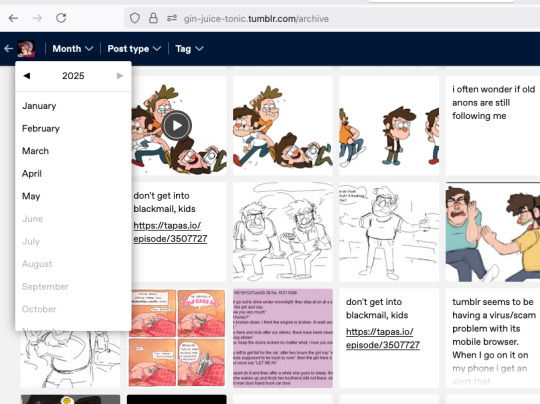This screenshot has width=540, height=404.
Task: Open the colored high-five characters post
Action: pyautogui.click(x=493, y=232)
